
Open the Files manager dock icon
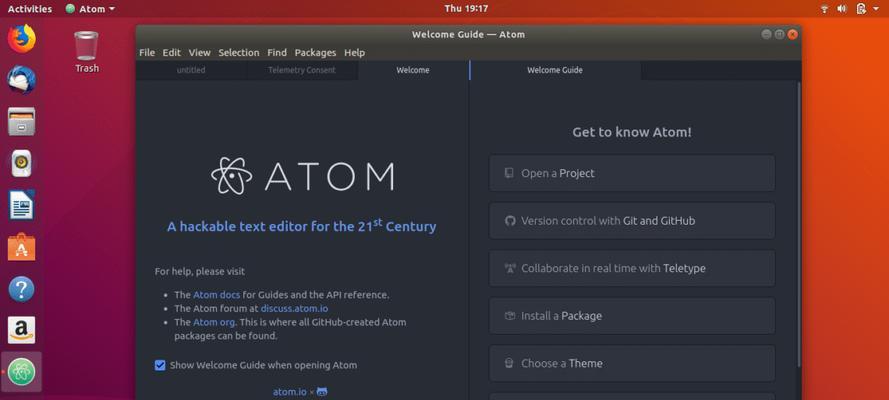[22, 121]
